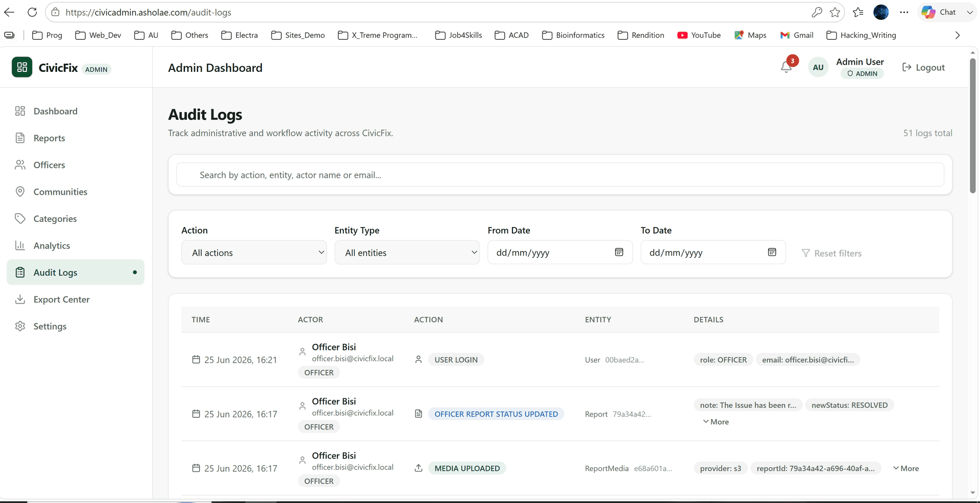Click the TIME column header
Viewport: 980px width, 503px height.
coord(201,319)
